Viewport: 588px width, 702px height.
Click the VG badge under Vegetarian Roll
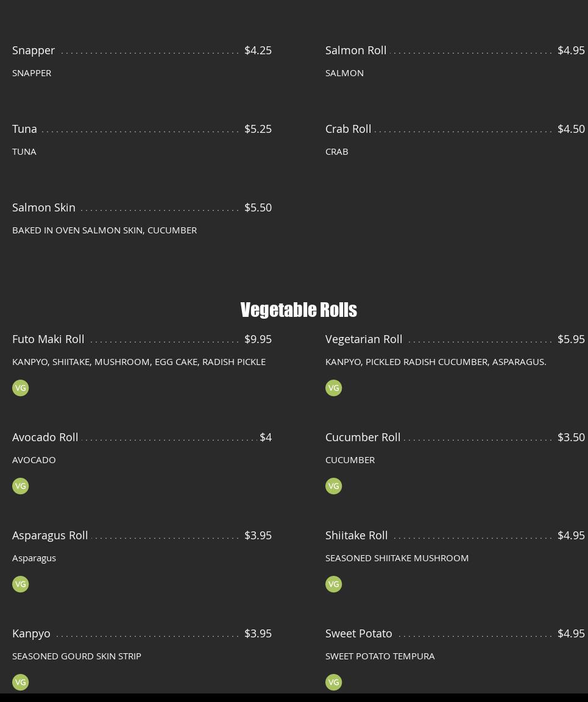click(333, 388)
